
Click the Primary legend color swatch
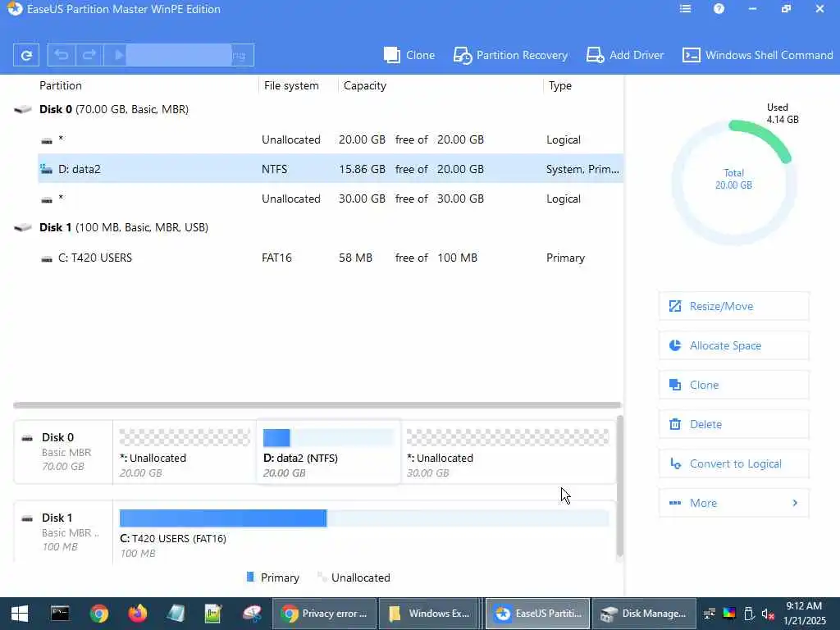(x=250, y=577)
